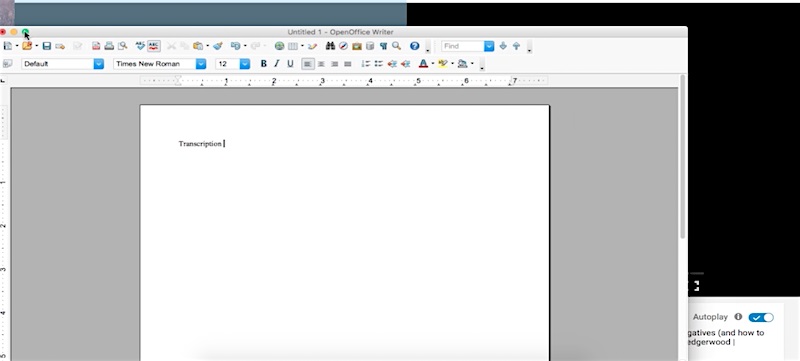Viewport: 800px width, 361px height.
Task: Open Font Color dropdown arrow
Action: click(x=433, y=64)
